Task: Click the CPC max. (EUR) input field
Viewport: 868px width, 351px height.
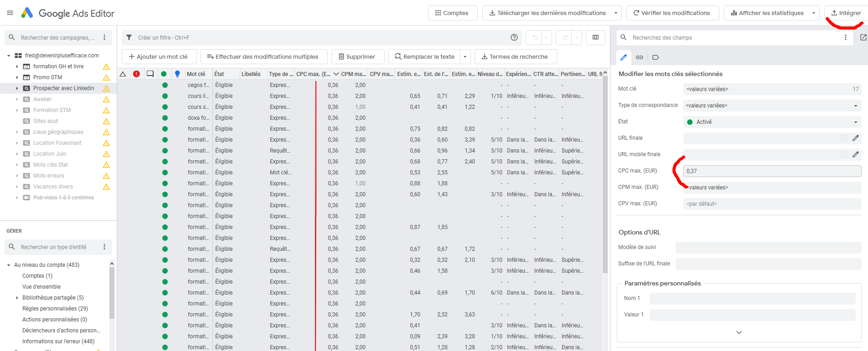Action: pos(772,171)
